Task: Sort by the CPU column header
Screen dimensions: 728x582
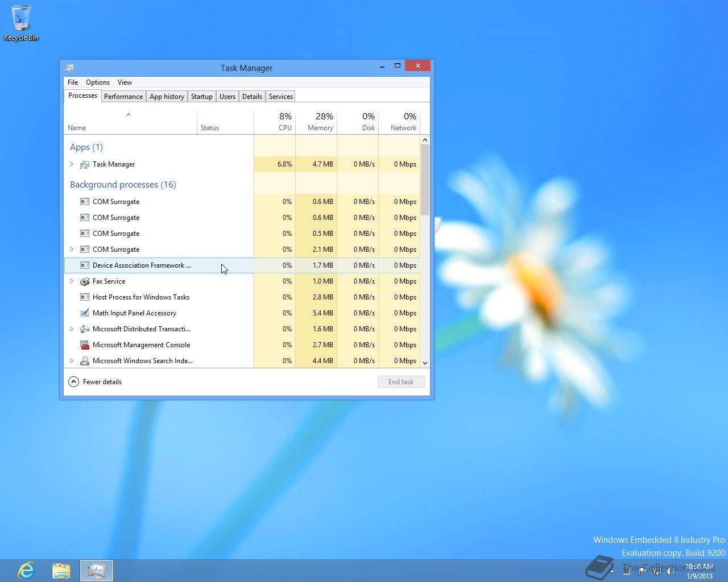Action: pyautogui.click(x=275, y=122)
